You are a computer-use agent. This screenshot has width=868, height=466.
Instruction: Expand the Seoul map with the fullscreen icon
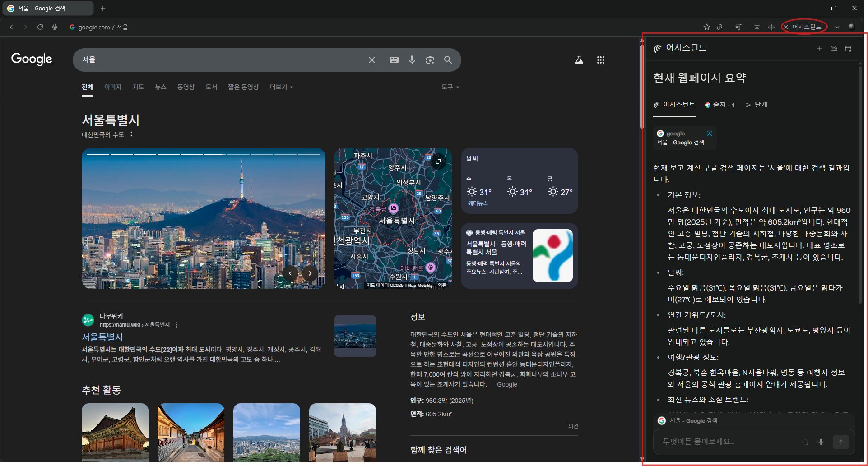click(438, 161)
